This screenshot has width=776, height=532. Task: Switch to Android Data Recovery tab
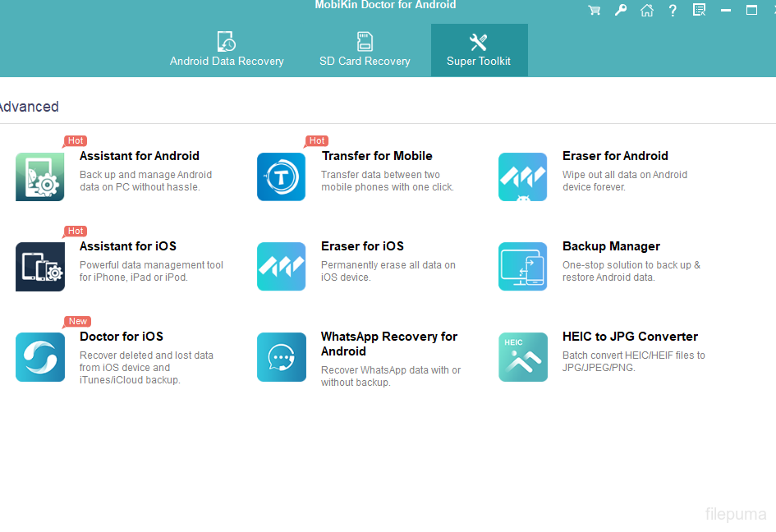click(x=227, y=50)
